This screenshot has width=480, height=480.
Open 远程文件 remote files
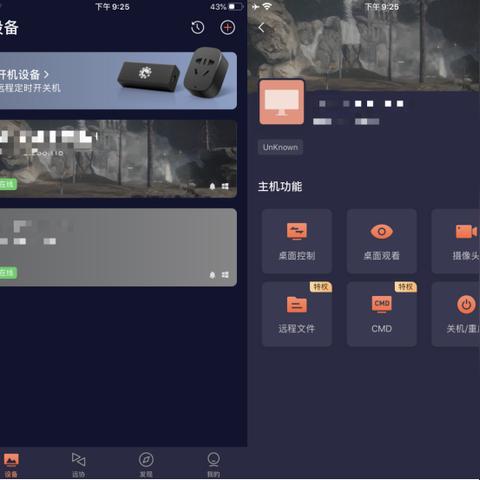pos(297,314)
